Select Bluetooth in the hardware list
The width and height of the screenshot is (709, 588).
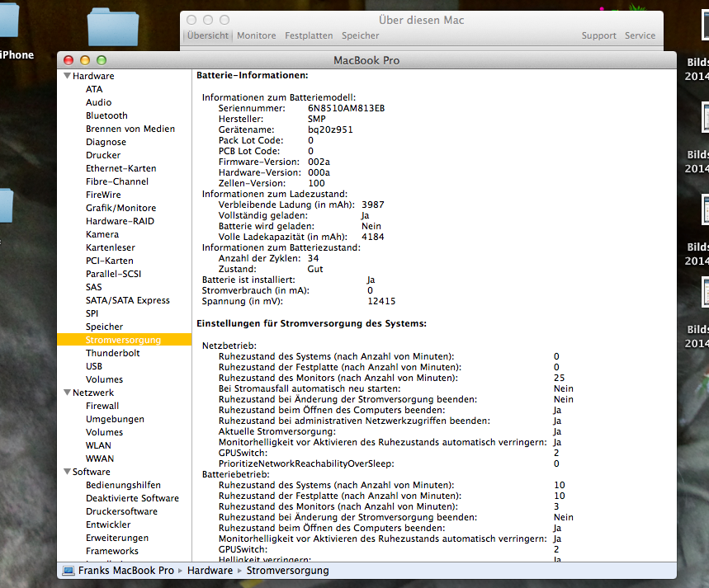(x=106, y=115)
